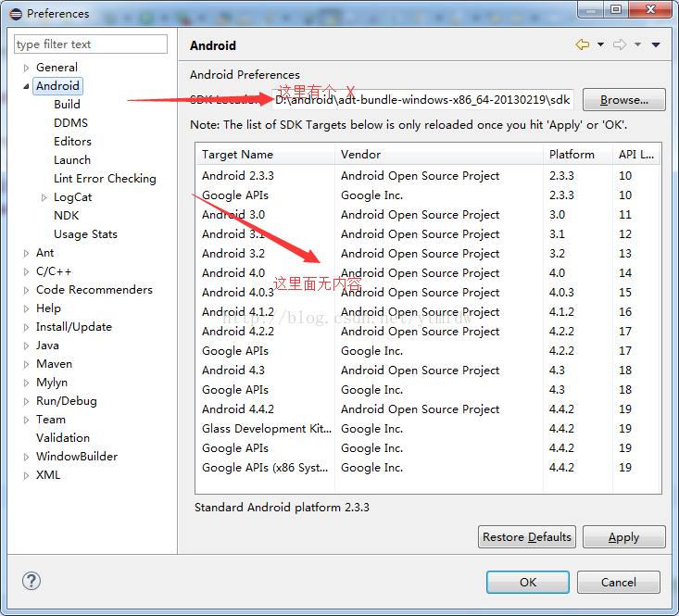679x616 pixels.
Task: Expand the Install/Update node
Action: coord(27,327)
